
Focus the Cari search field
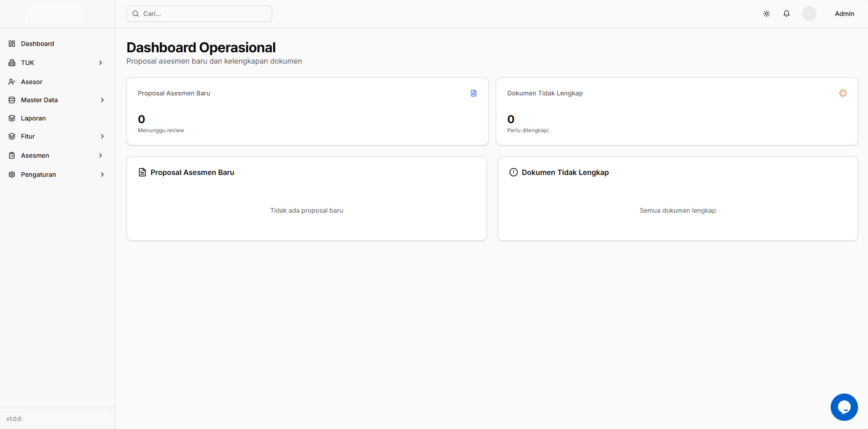(199, 14)
